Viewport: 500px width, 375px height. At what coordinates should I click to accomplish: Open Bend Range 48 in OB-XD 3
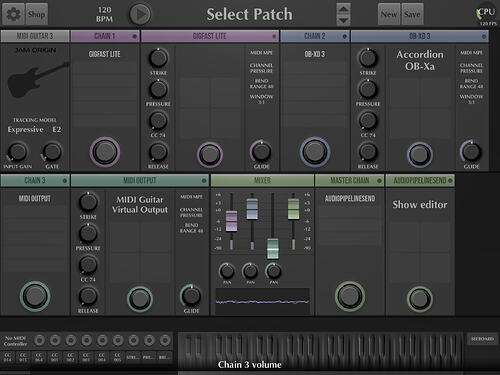click(x=471, y=84)
